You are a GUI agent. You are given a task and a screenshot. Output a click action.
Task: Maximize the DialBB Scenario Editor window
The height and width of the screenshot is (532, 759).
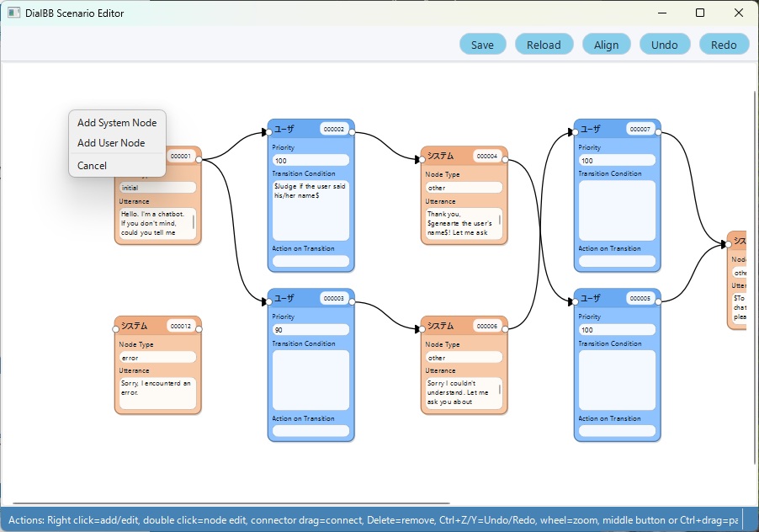tap(700, 13)
